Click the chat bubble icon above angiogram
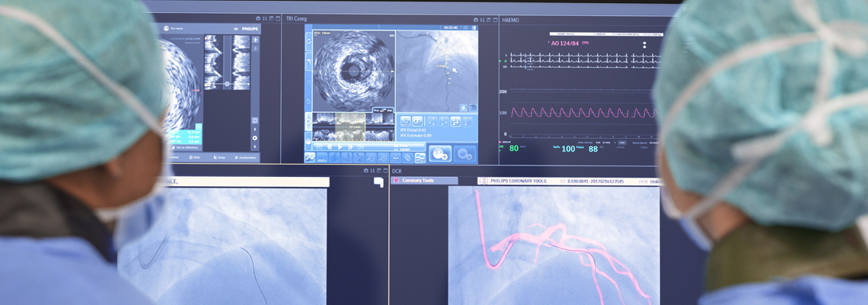This screenshot has height=305, width=868. coord(378,182)
